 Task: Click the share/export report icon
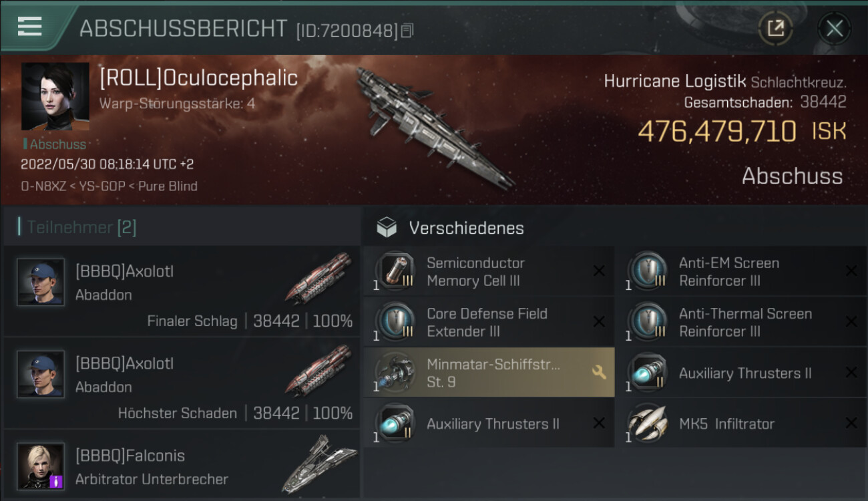775,28
